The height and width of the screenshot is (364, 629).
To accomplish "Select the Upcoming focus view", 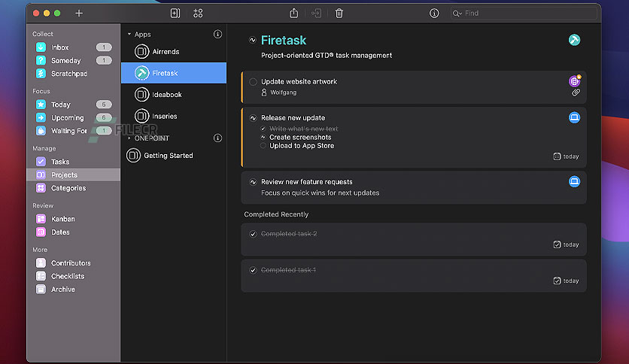I will 74,118.
